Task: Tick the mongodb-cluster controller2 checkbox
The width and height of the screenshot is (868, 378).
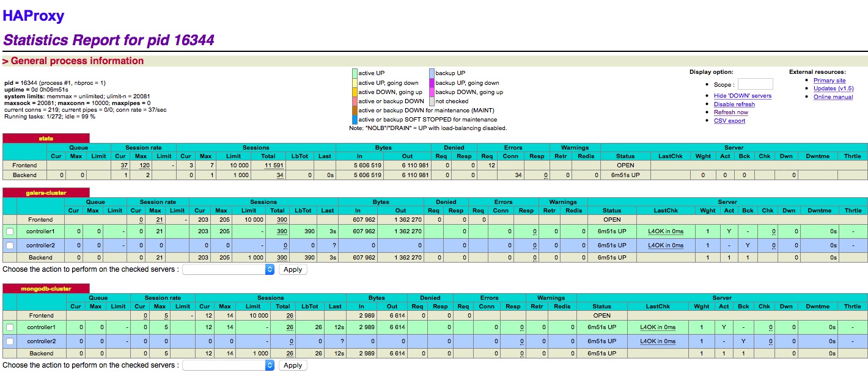Action: coord(9,341)
